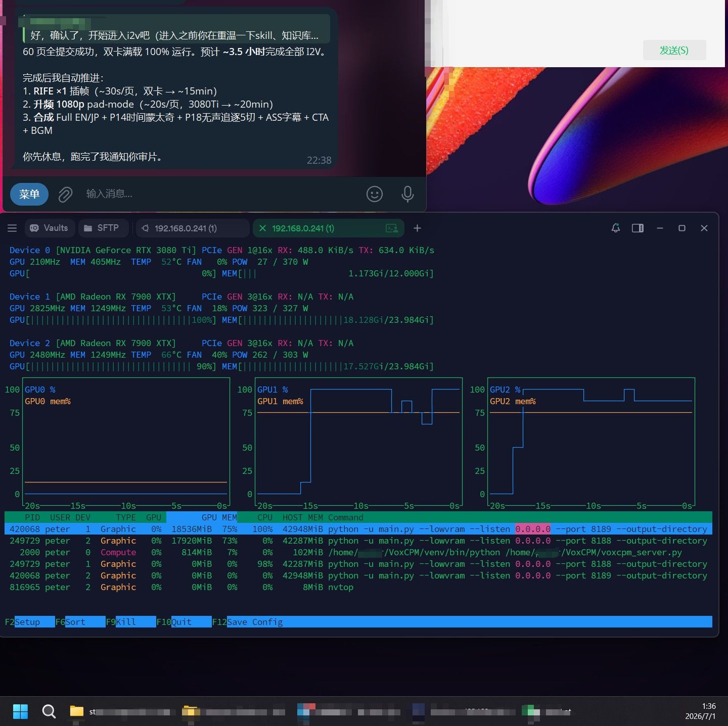Image resolution: width=728 pixels, height=726 pixels.
Task: Add a new tab with plus icon
Action: coord(417,228)
